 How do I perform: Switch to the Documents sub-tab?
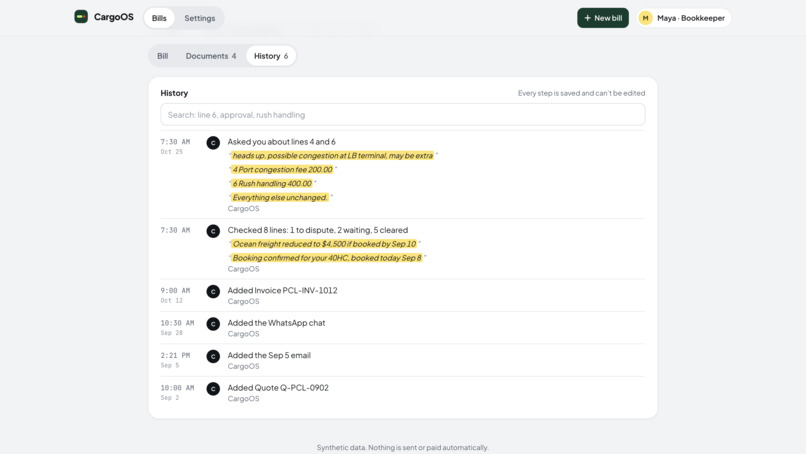point(211,56)
